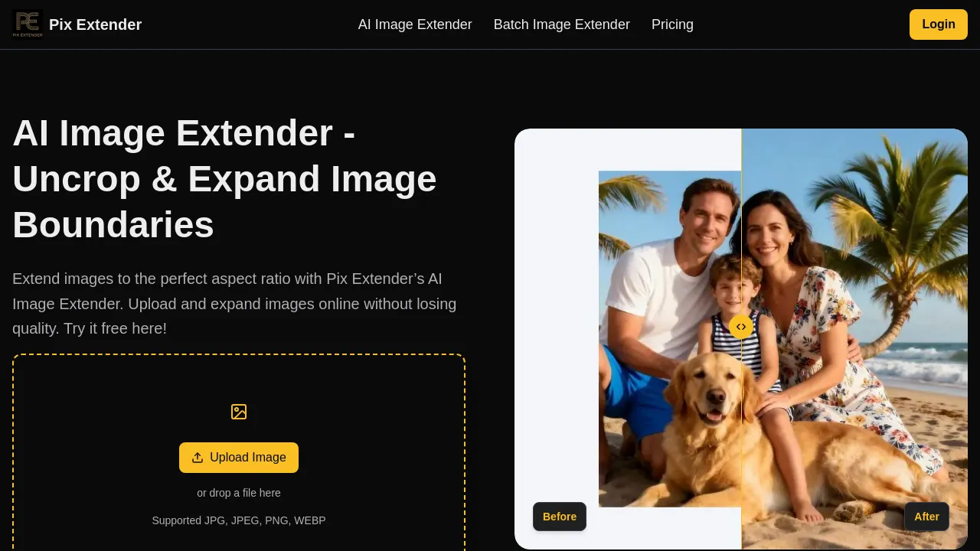Click the before/after comparison slider handle
The height and width of the screenshot is (551, 980).
point(741,327)
